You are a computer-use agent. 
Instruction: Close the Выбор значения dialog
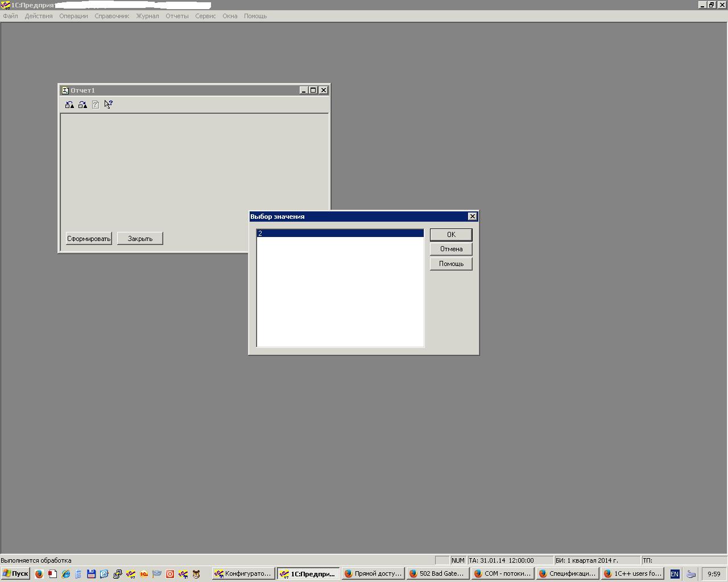point(472,217)
